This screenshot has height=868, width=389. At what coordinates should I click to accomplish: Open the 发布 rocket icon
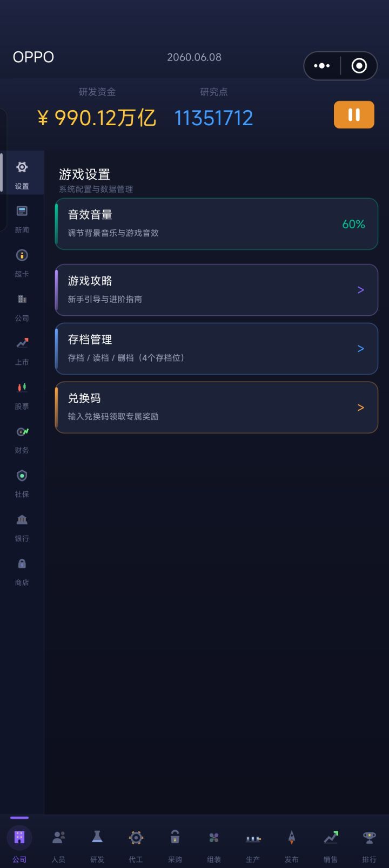(292, 837)
